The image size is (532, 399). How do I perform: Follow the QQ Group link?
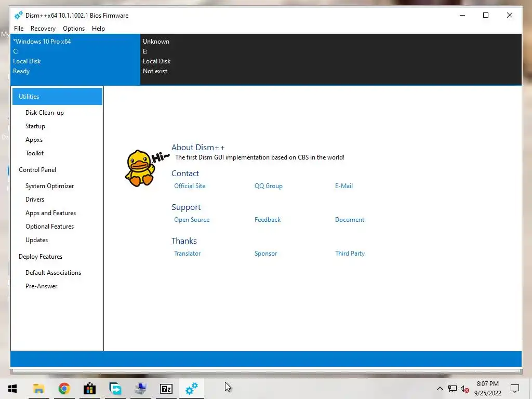tap(269, 186)
